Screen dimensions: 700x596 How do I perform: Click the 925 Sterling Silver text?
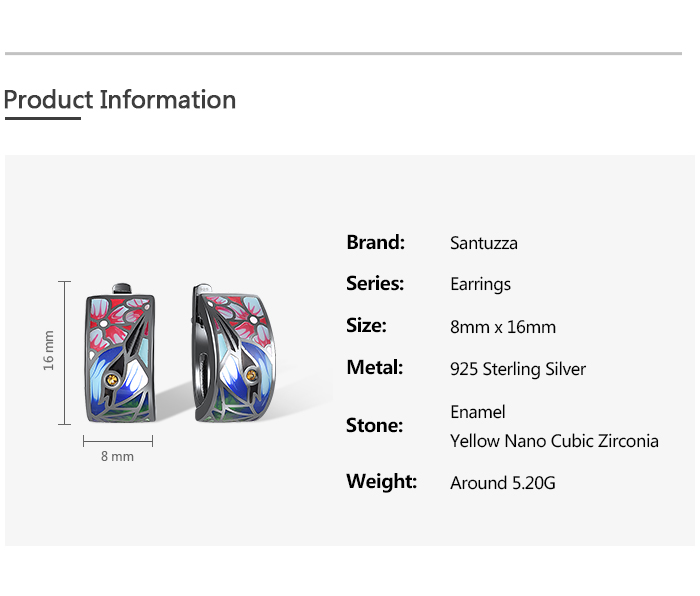point(518,369)
